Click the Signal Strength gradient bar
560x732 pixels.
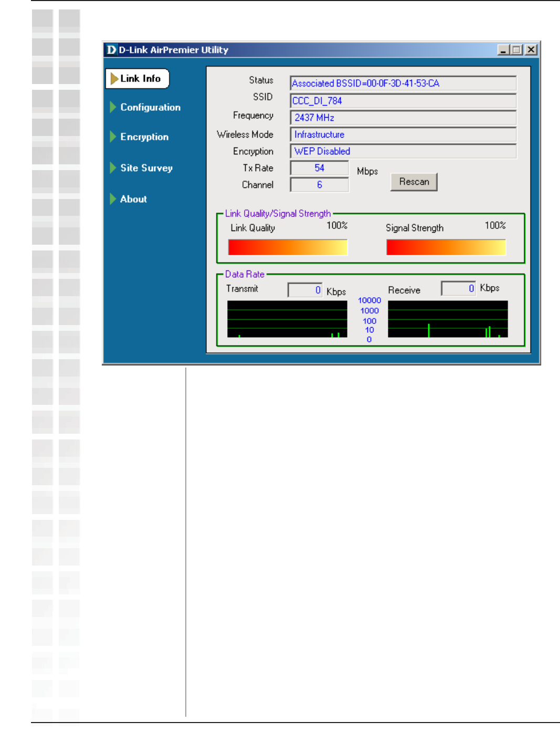[446, 247]
